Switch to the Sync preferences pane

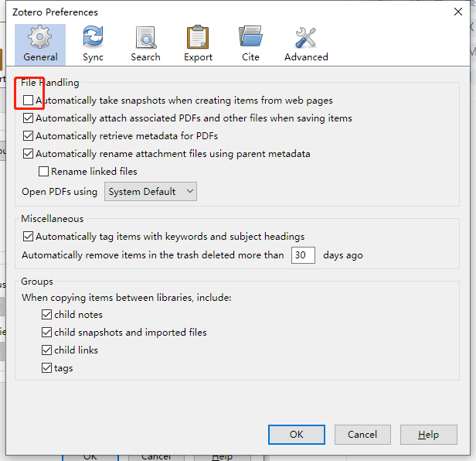pos(93,44)
